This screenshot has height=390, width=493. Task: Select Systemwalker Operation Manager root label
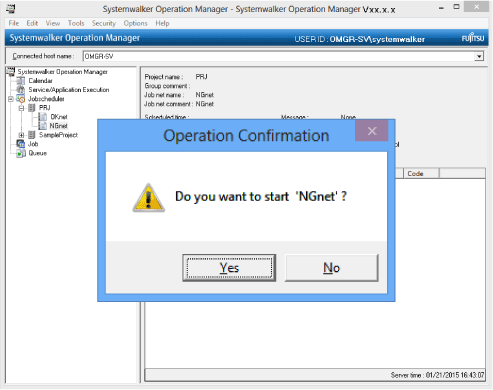62,72
